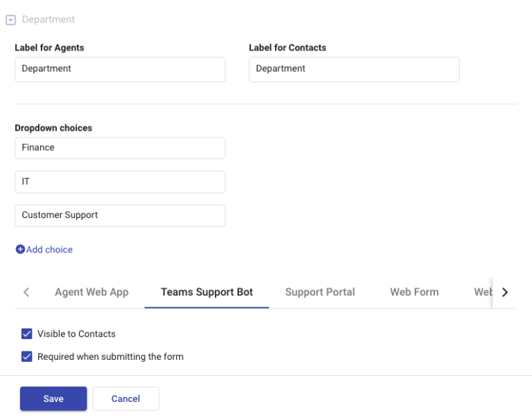Click the Department heading text
Viewport: 532px width, 420px height.
coord(48,19)
